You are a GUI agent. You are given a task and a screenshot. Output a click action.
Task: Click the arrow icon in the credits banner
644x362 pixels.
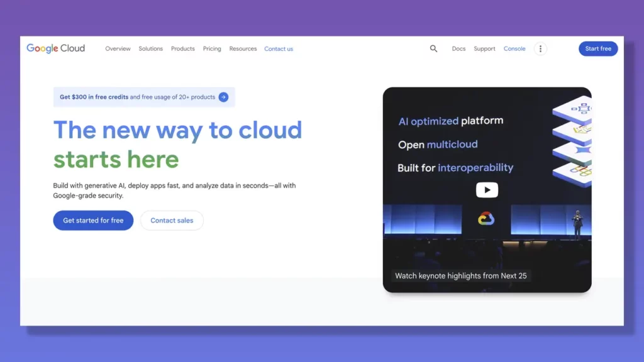click(x=223, y=97)
